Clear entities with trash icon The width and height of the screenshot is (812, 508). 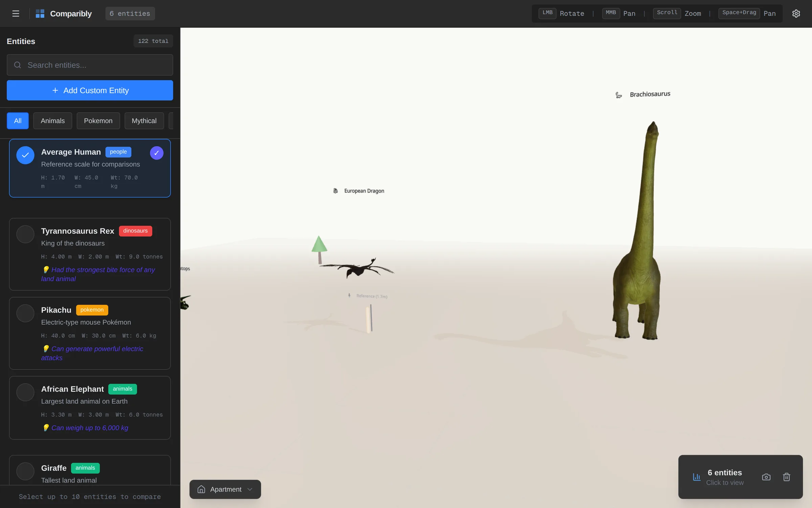787,477
